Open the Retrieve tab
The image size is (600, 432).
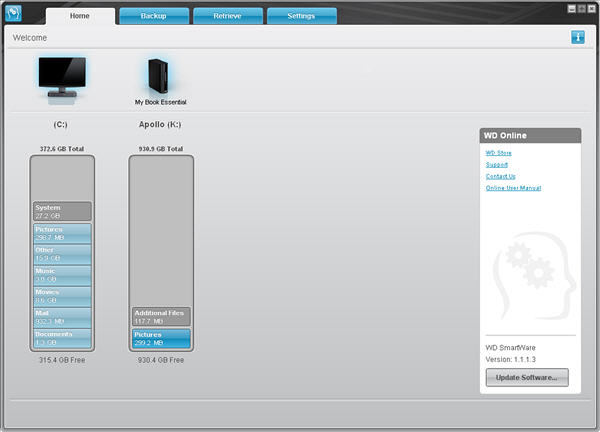(228, 16)
